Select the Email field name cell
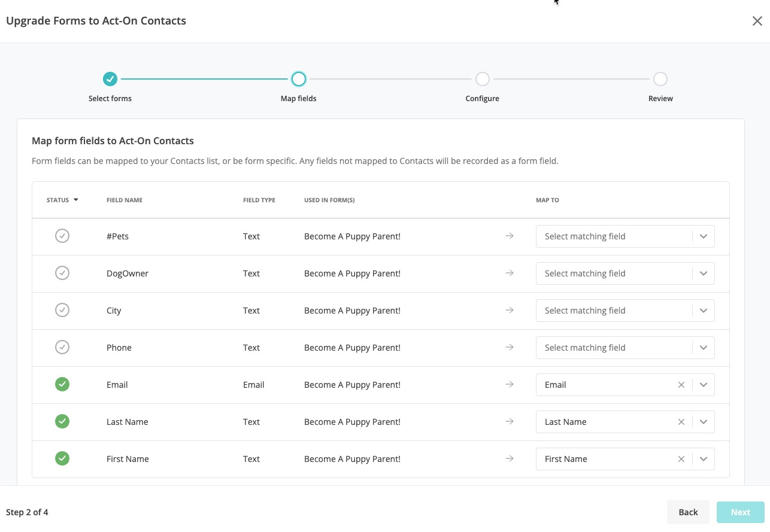 coord(117,385)
